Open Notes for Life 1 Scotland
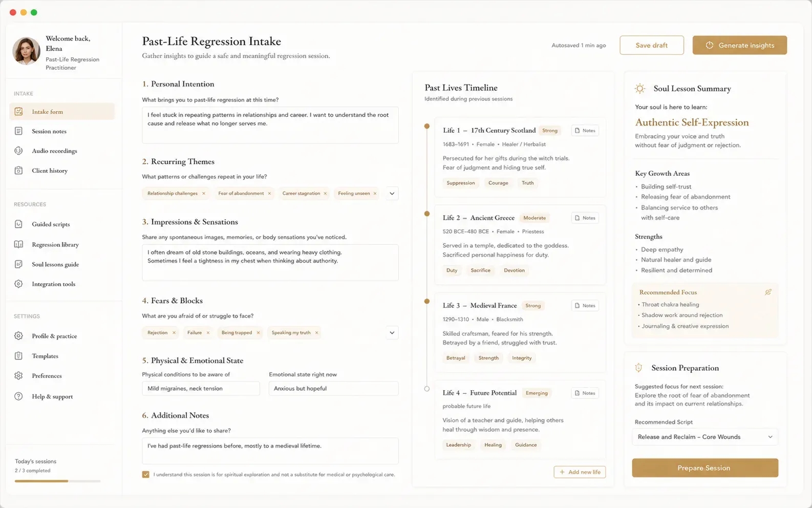812x508 pixels. [585, 131]
